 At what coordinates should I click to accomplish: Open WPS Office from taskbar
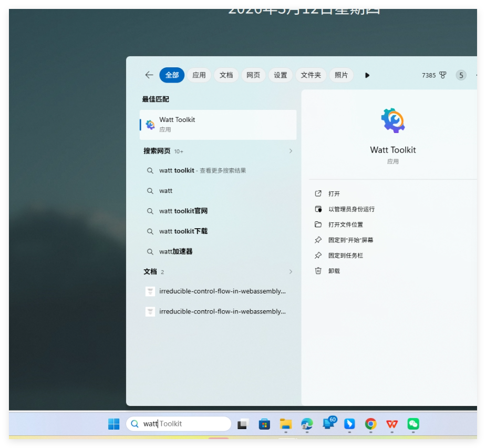(392, 424)
